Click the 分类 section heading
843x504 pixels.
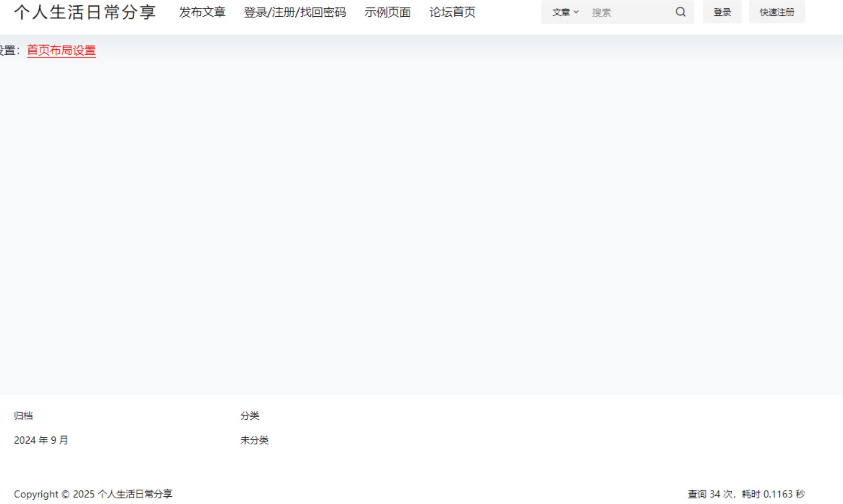point(250,415)
